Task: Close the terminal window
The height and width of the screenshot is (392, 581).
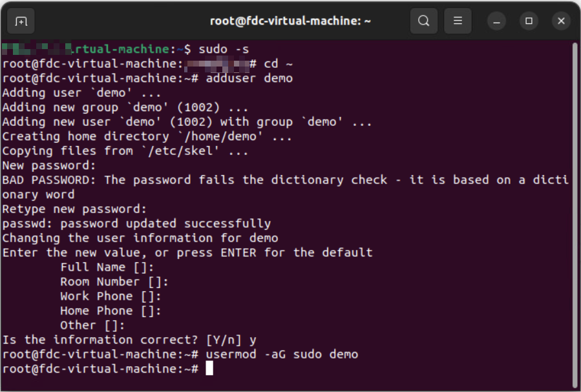Action: click(561, 21)
